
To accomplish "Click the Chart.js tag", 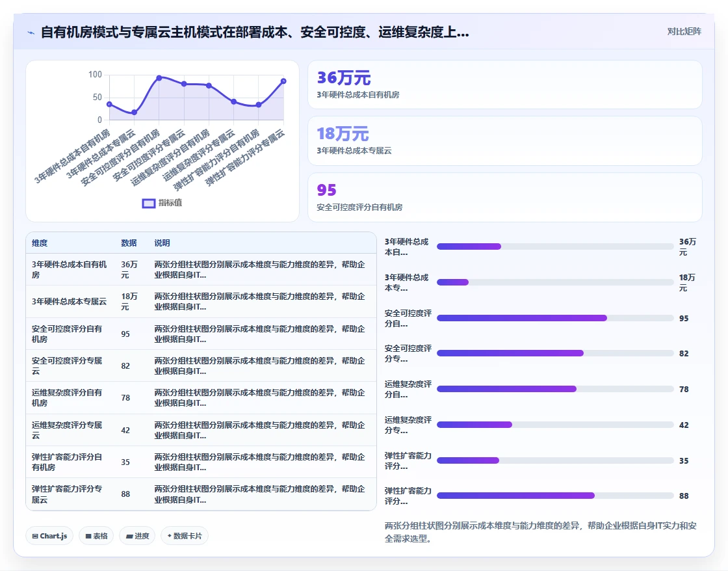I will click(49, 536).
